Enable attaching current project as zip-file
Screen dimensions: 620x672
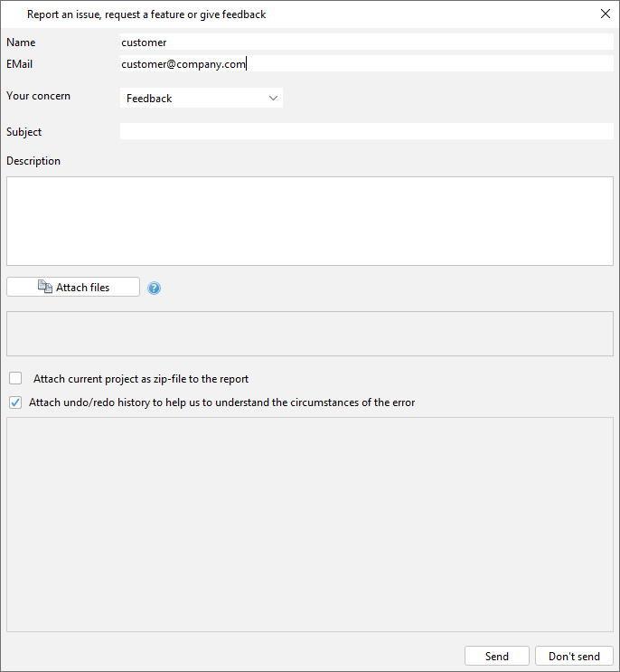[x=15, y=378]
